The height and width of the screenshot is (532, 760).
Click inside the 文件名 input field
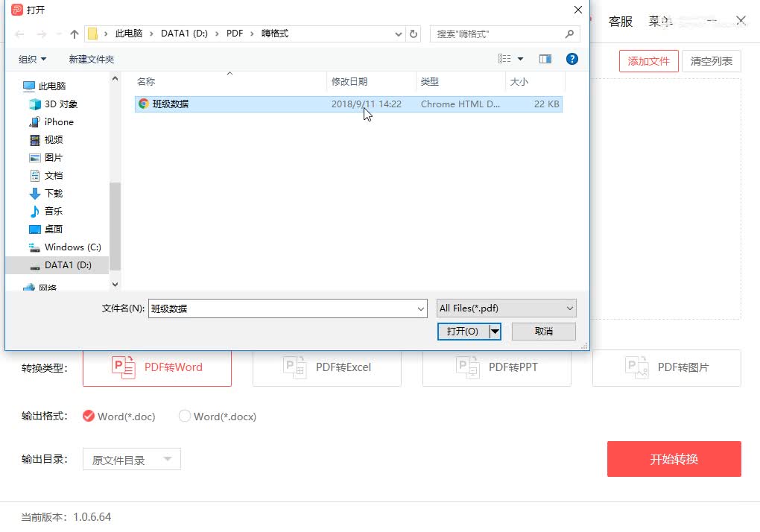click(283, 308)
